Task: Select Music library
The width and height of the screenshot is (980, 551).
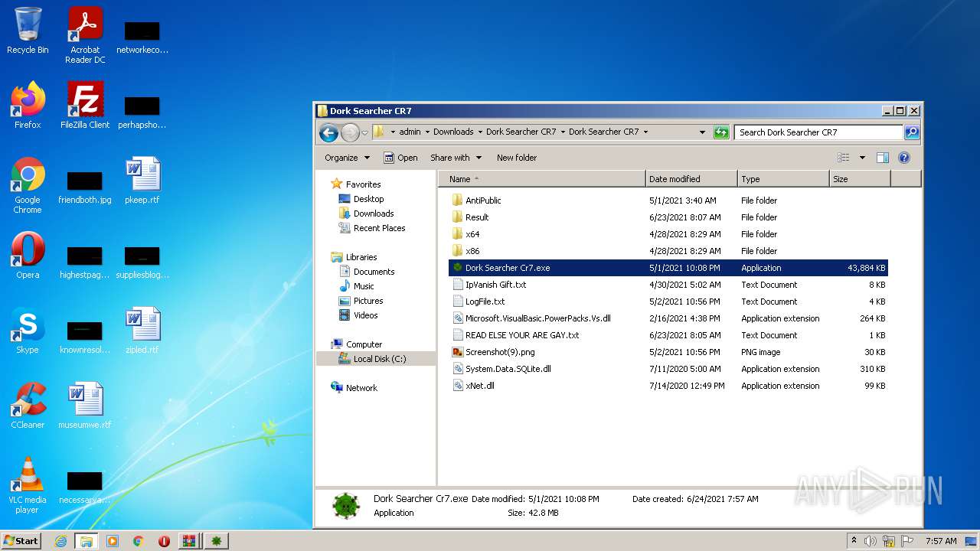Action: [364, 286]
